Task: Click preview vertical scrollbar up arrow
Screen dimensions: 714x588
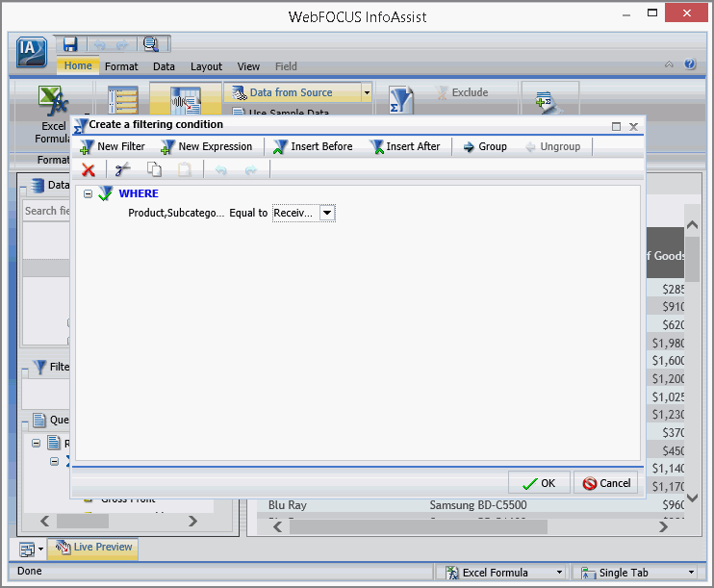Action: (x=692, y=224)
